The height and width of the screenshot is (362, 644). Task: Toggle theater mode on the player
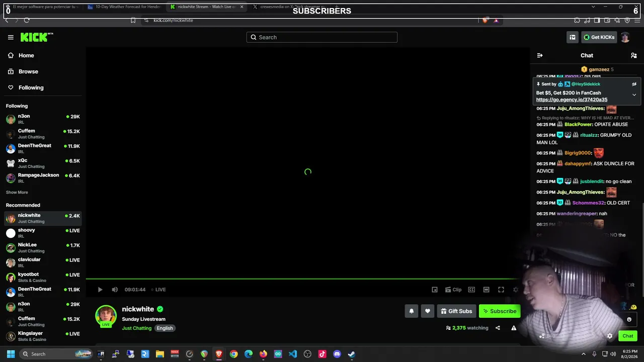coord(486,290)
